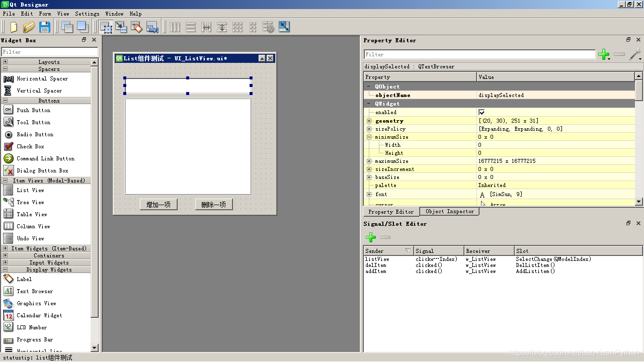Collapse the QObject property group
The image size is (644, 362).
click(x=369, y=86)
